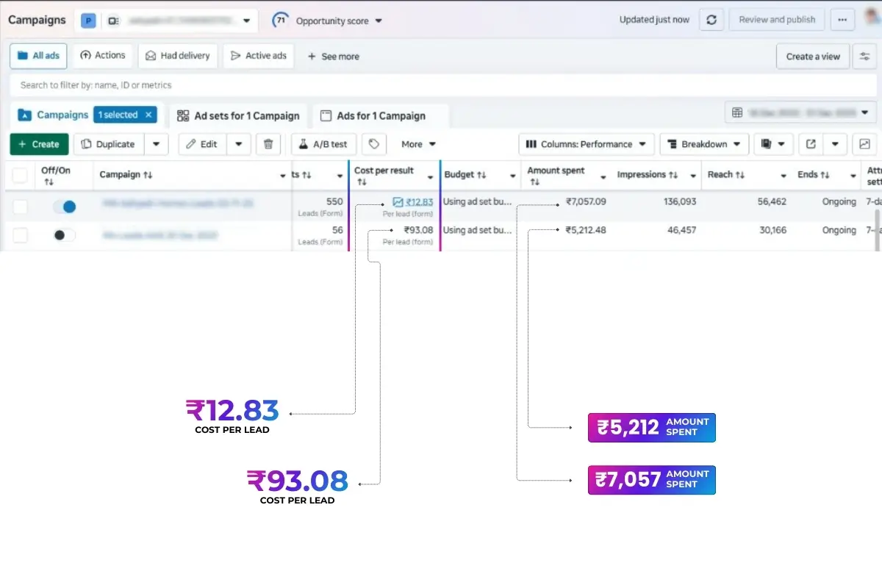Click the refresh icon beside Updated just now
The height and width of the screenshot is (588, 882).
[711, 20]
